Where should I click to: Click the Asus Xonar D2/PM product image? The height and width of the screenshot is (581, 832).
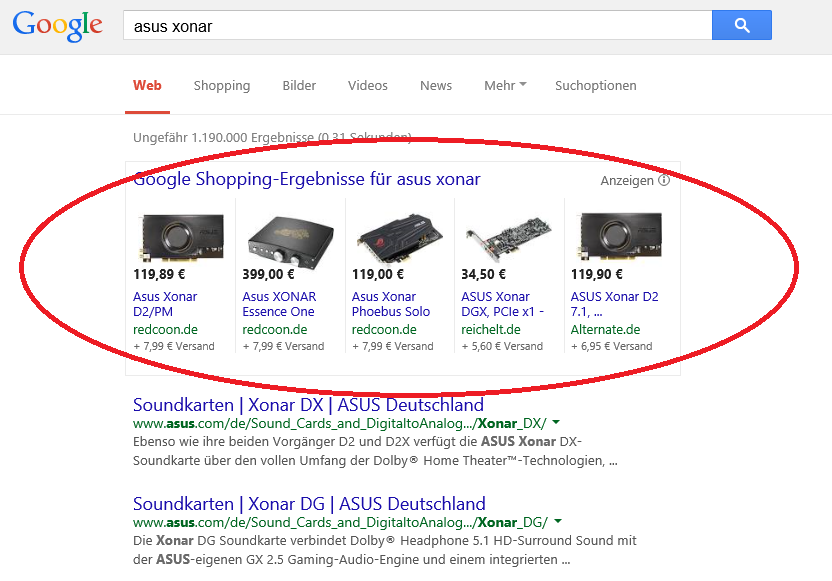click(x=180, y=237)
